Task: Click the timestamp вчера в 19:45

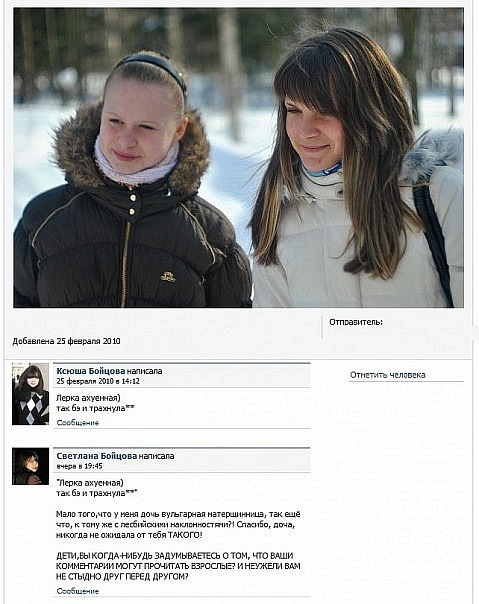Action: [79, 466]
